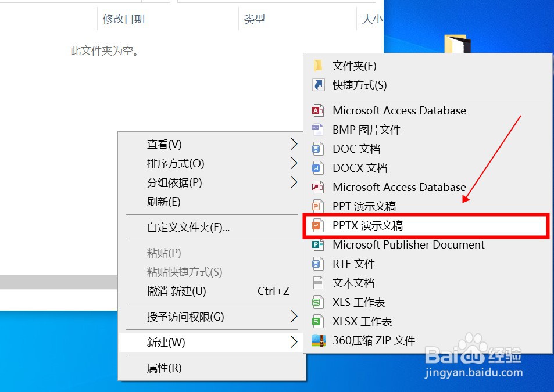This screenshot has width=554, height=392.
Task: Select BMP 图片文件 in the submenu
Action: (428, 130)
